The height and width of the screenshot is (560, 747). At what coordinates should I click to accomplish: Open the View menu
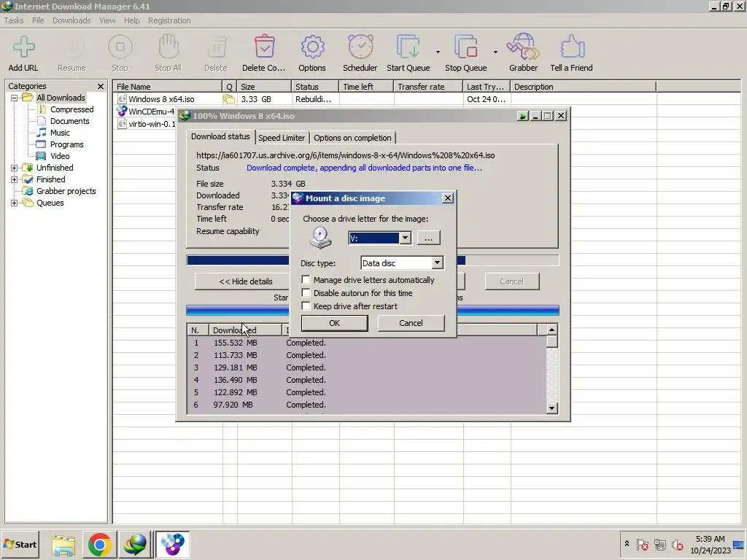click(x=107, y=20)
